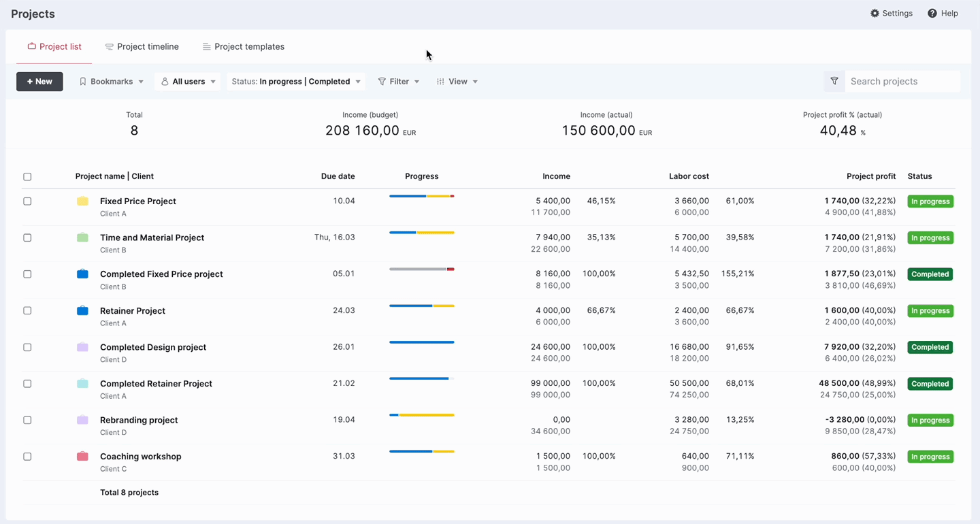
Task: Check the Time and Material Project checkbox
Action: [27, 238]
